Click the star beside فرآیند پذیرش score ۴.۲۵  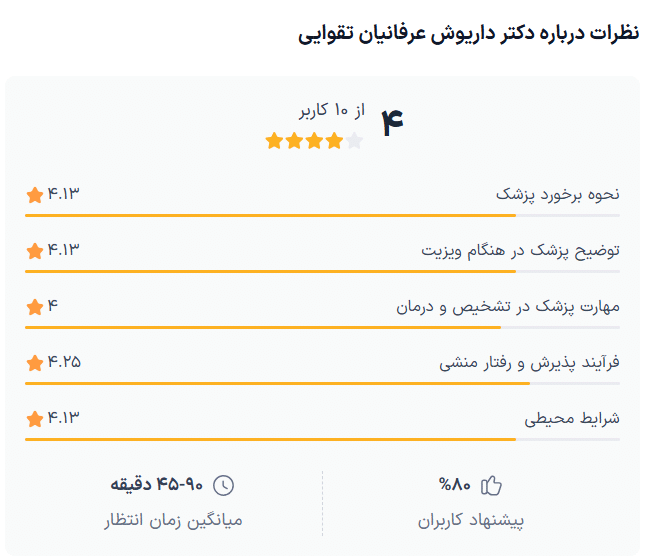[35, 362]
